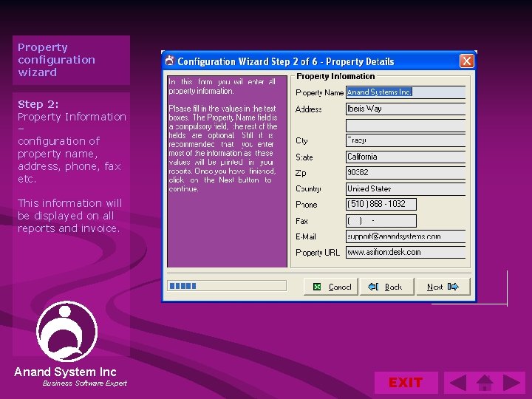Click the 'Country' label
This screenshot has height=399, width=532.
[308, 189]
